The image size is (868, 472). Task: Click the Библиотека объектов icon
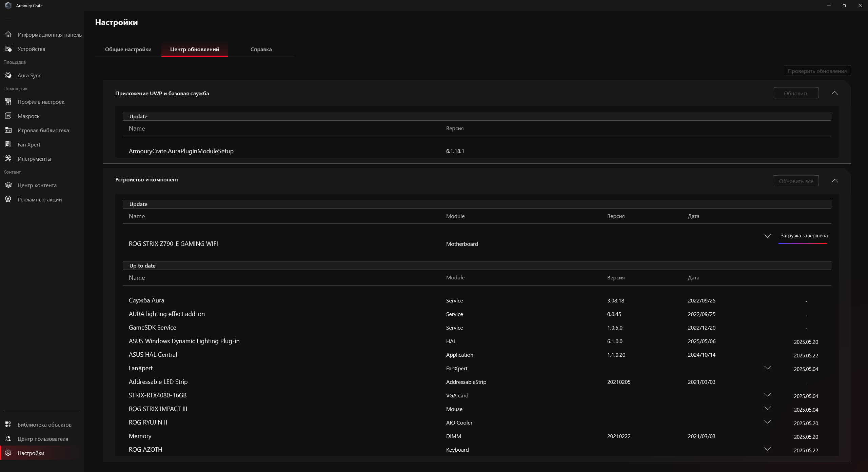tap(8, 425)
